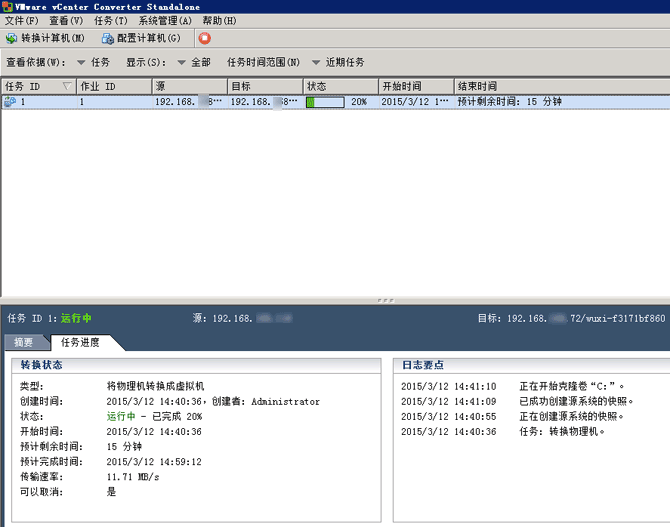670x527 pixels.
Task: Click the 20% progress bar in task row
Action: coord(325,102)
